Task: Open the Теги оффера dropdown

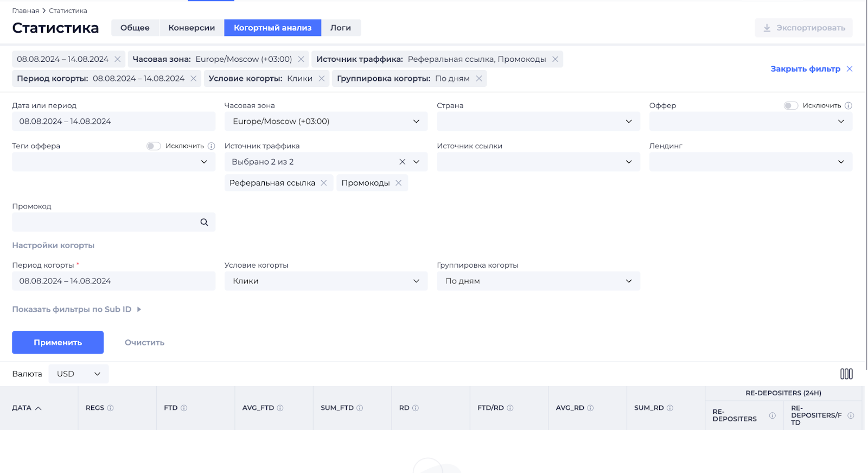Action: point(113,162)
